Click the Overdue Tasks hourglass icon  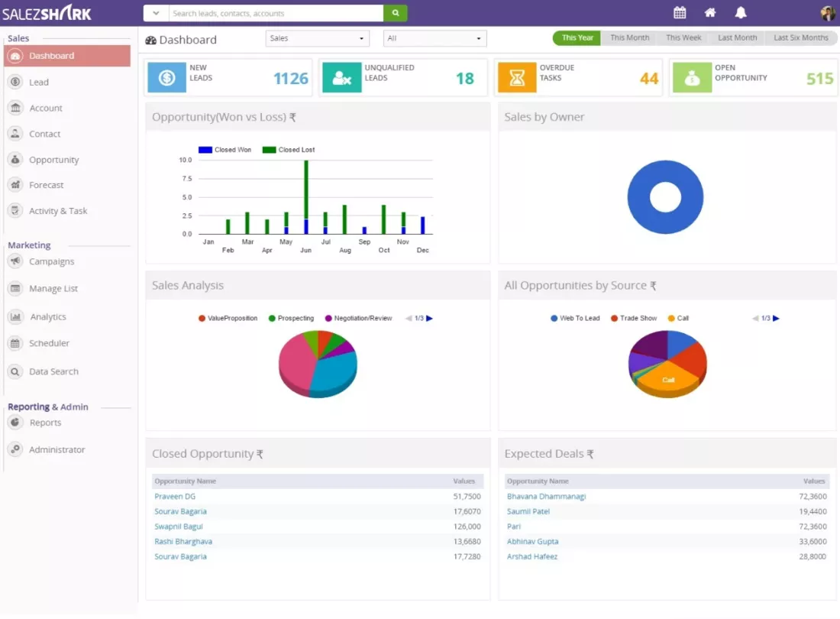(x=516, y=78)
